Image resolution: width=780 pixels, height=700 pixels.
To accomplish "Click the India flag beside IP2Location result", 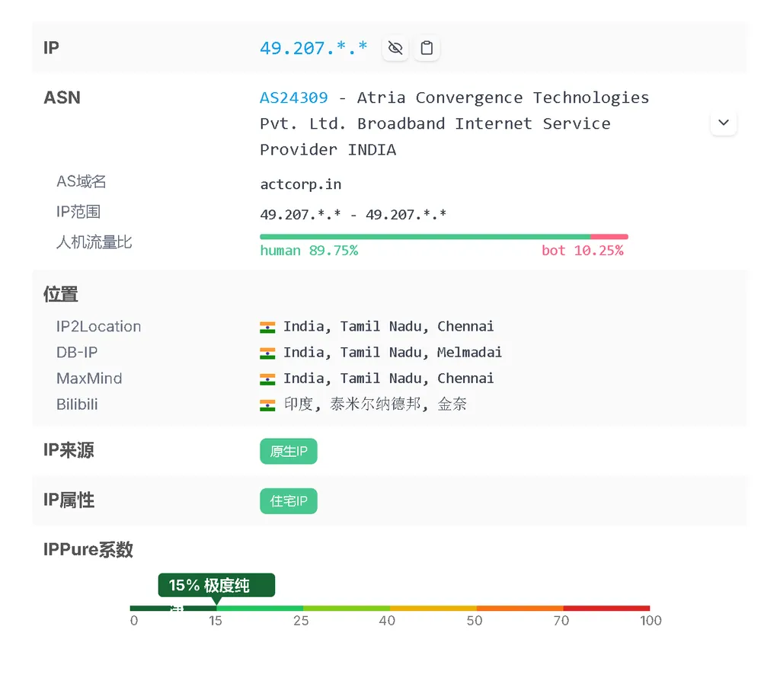I will 267,326.
